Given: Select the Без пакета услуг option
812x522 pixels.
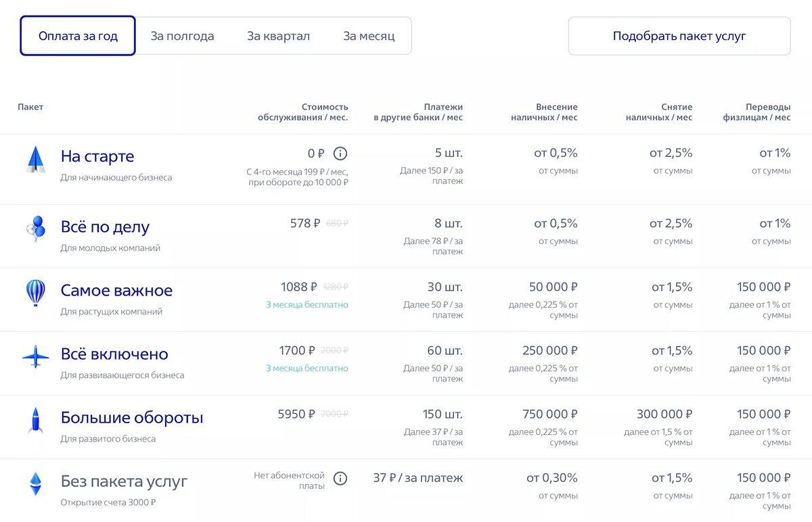Looking at the screenshot, I should pyautogui.click(x=124, y=481).
